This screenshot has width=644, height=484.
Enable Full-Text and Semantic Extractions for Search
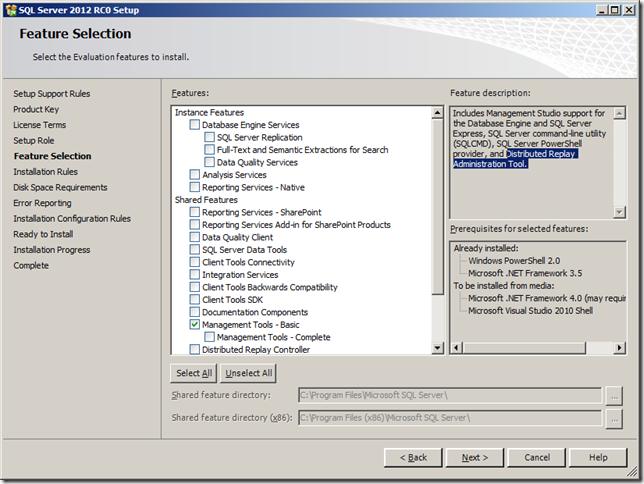pos(209,150)
